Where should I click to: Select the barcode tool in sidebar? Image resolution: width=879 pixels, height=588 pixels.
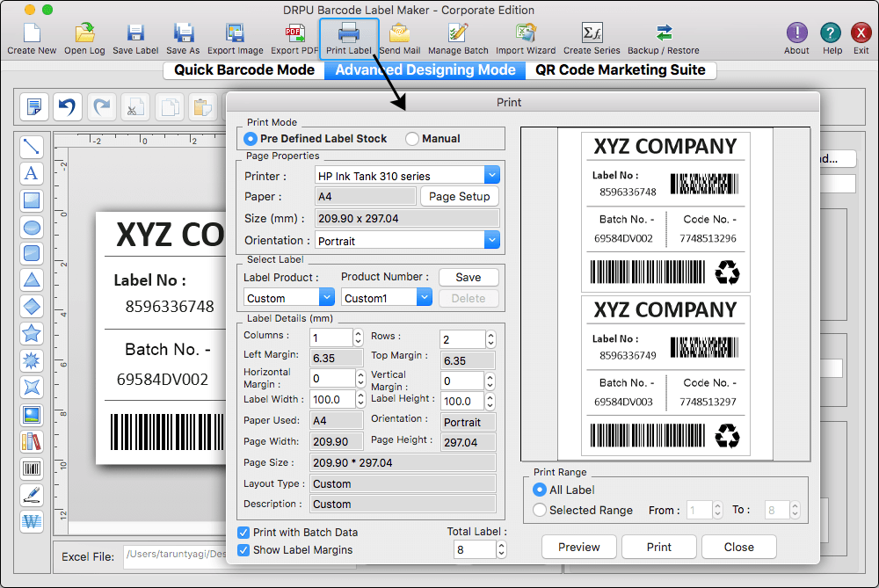[32, 468]
